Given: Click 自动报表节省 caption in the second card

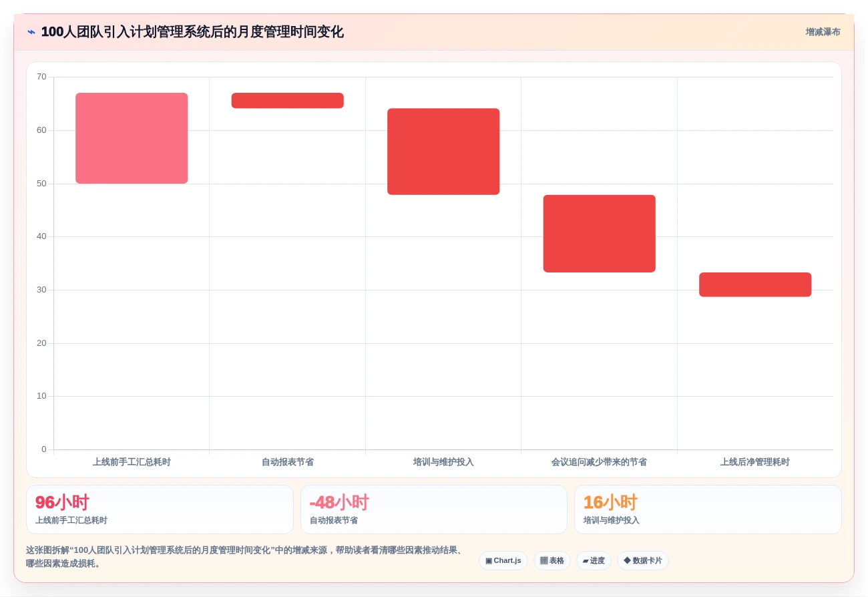Looking at the screenshot, I should [334, 520].
